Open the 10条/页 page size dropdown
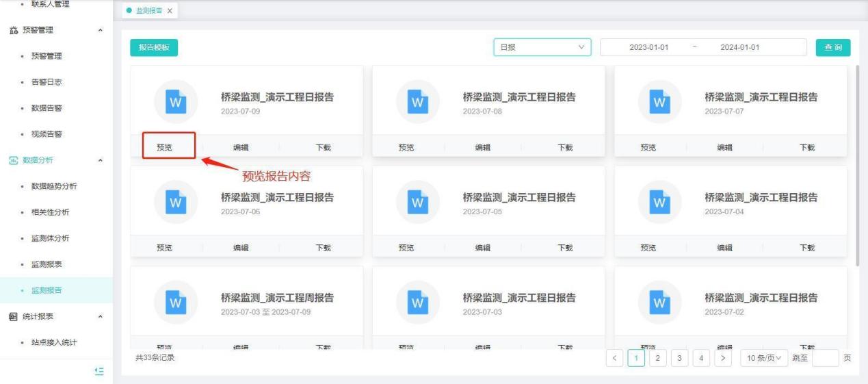This screenshot has width=868, height=384. pyautogui.click(x=763, y=358)
